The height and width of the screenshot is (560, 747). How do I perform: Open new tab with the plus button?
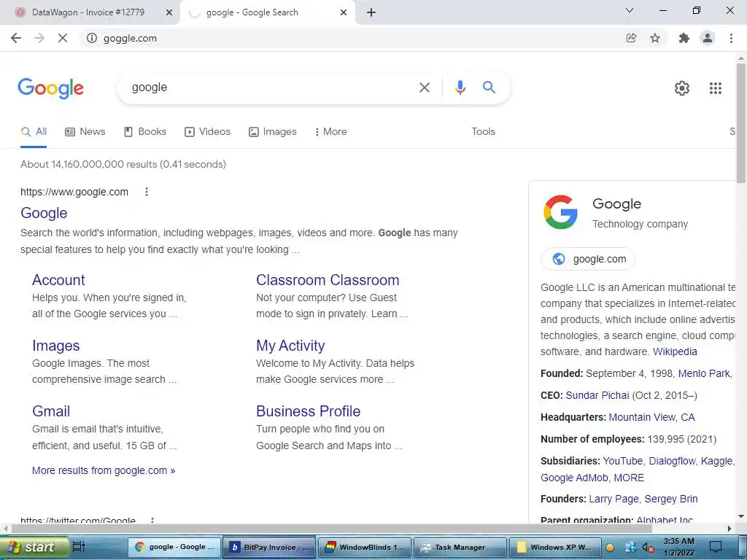371,12
